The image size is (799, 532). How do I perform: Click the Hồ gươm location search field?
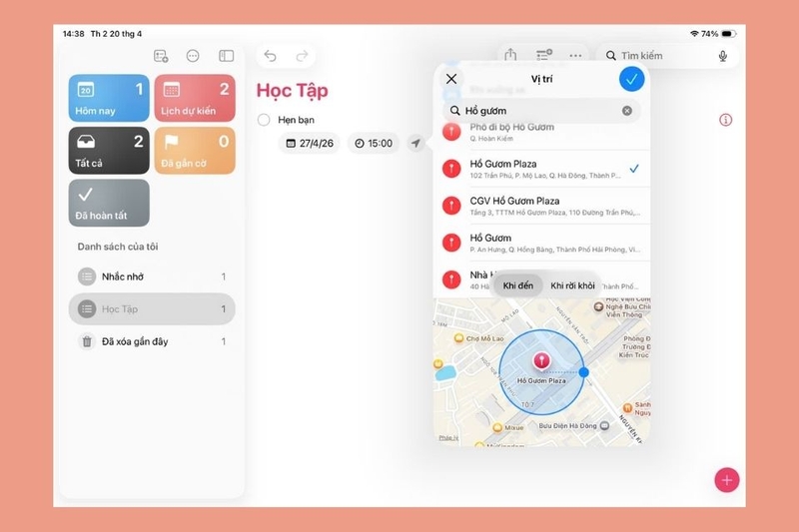tap(541, 111)
